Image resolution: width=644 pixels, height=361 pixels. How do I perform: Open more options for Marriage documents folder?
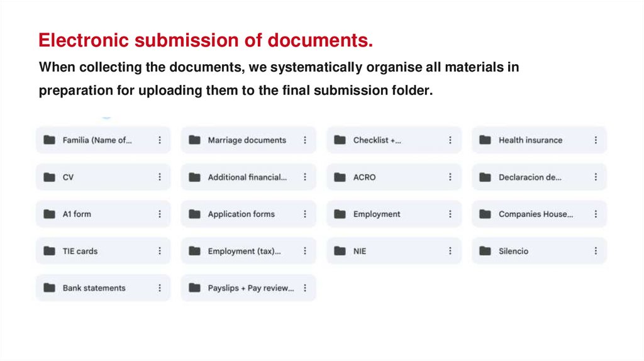[305, 140]
